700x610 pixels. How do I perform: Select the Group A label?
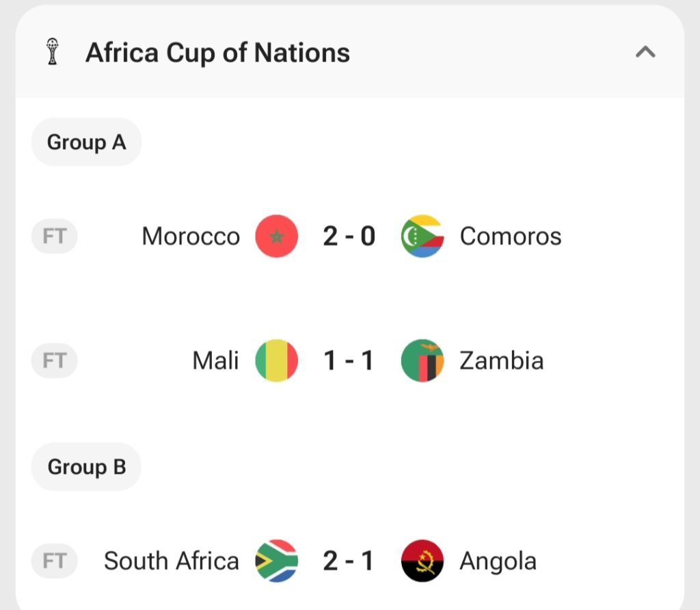coord(86,142)
